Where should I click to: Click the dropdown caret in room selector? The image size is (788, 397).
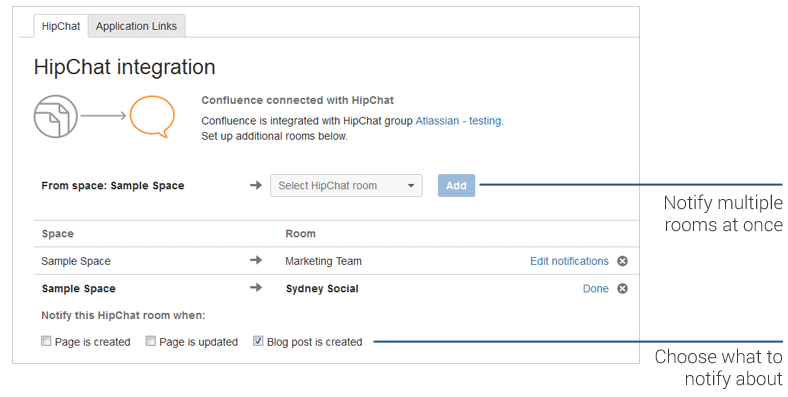pyautogui.click(x=411, y=186)
